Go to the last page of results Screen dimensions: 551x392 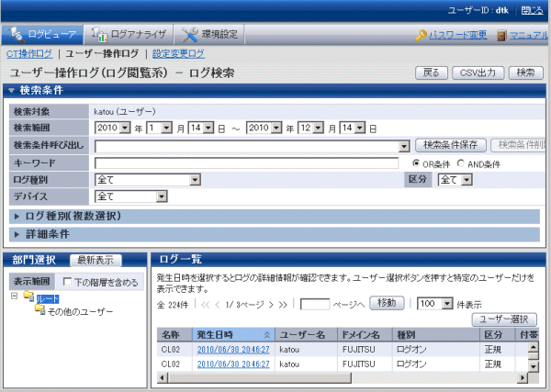coord(283,303)
